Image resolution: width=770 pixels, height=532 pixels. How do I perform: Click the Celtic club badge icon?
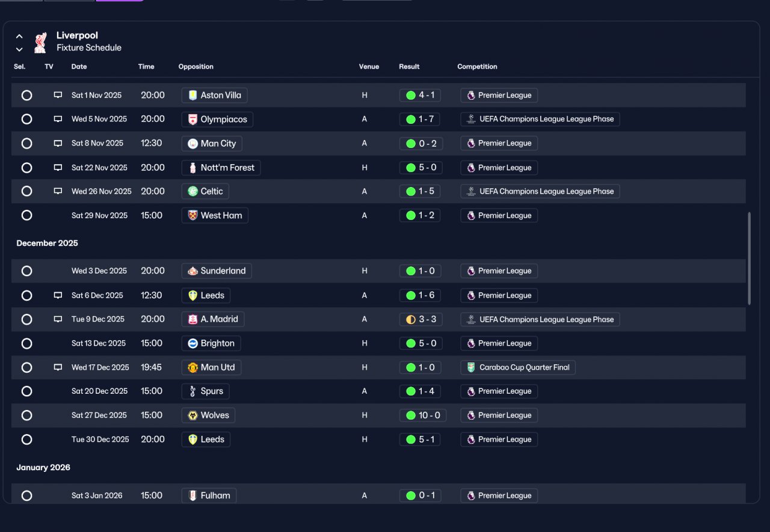tap(192, 191)
